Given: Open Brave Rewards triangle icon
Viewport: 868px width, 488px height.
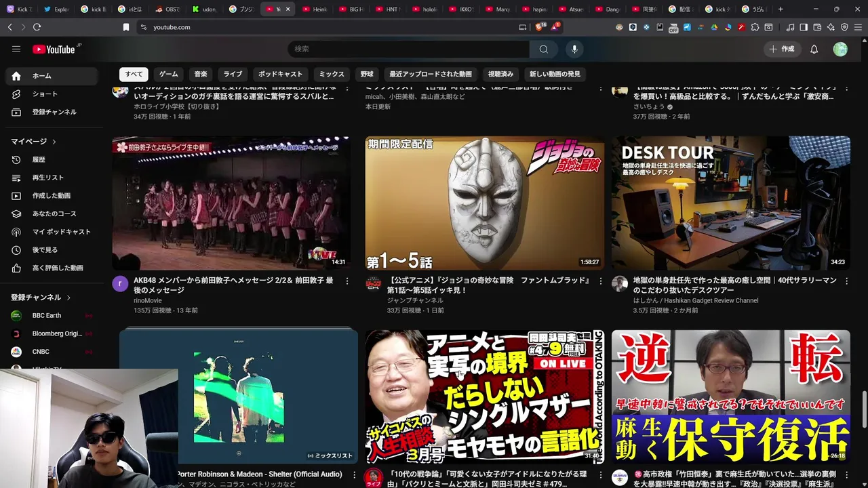Looking at the screenshot, I should (x=555, y=27).
